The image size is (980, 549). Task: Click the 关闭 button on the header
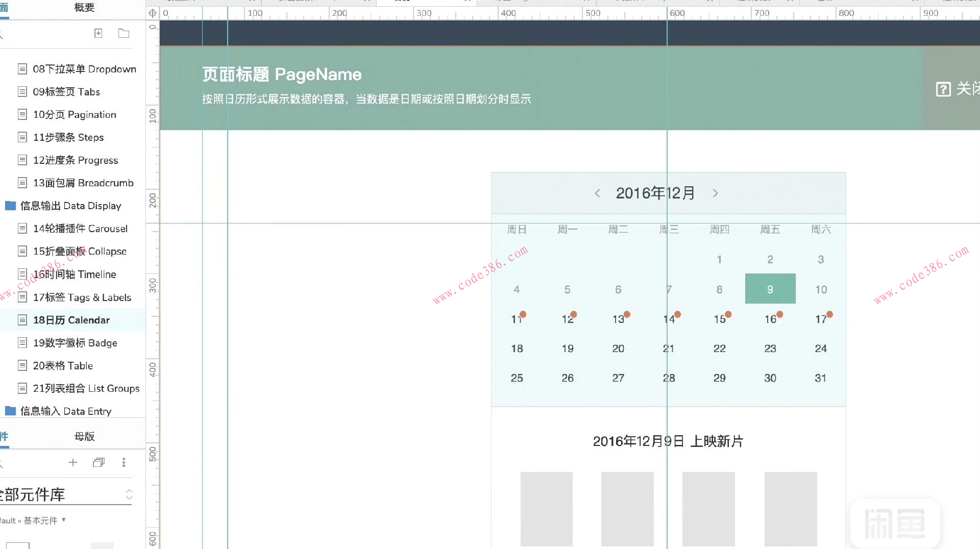click(967, 89)
